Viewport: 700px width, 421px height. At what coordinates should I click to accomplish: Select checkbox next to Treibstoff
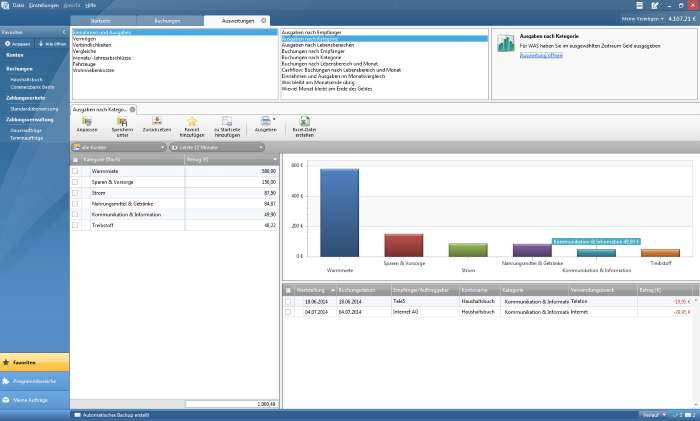tap(75, 225)
